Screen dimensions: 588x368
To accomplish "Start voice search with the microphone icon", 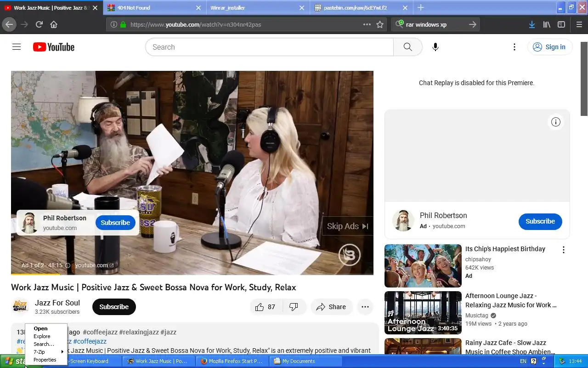I will coord(435,47).
